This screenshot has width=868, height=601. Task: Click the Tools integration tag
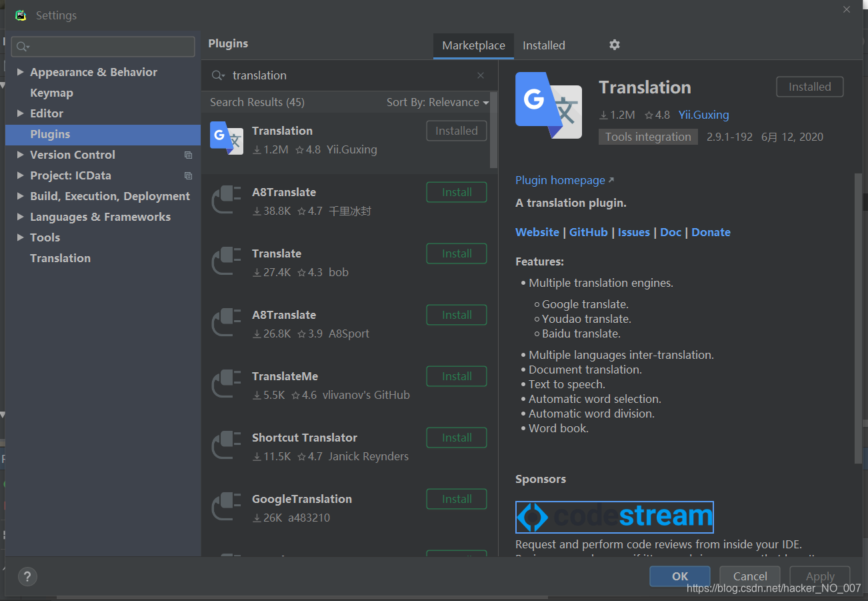[x=648, y=137]
